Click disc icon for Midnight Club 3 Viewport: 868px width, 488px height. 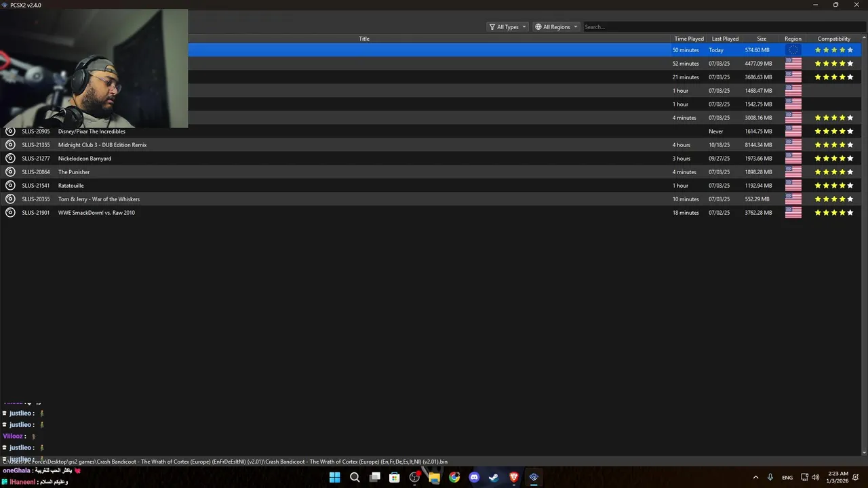[10, 144]
